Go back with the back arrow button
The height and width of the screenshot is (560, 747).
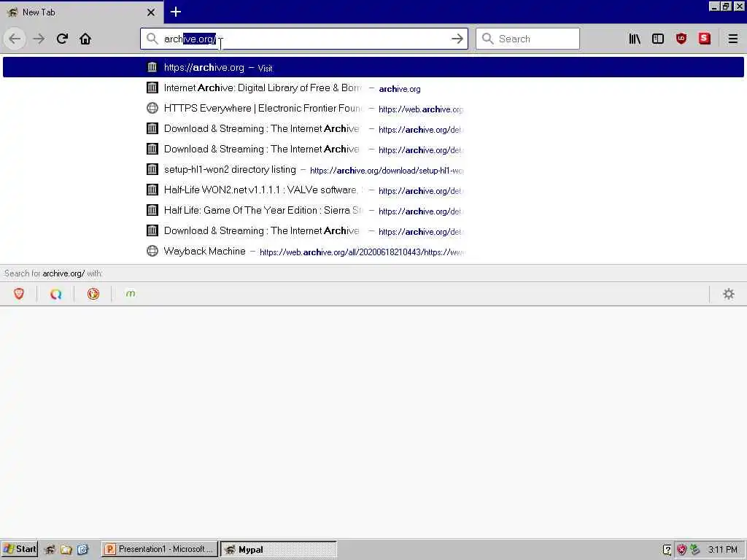click(x=15, y=39)
